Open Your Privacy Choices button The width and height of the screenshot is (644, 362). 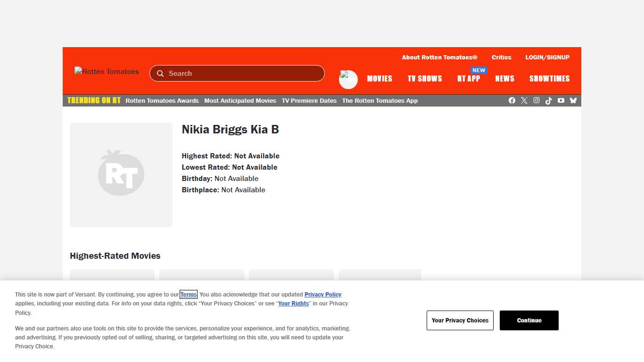point(460,320)
